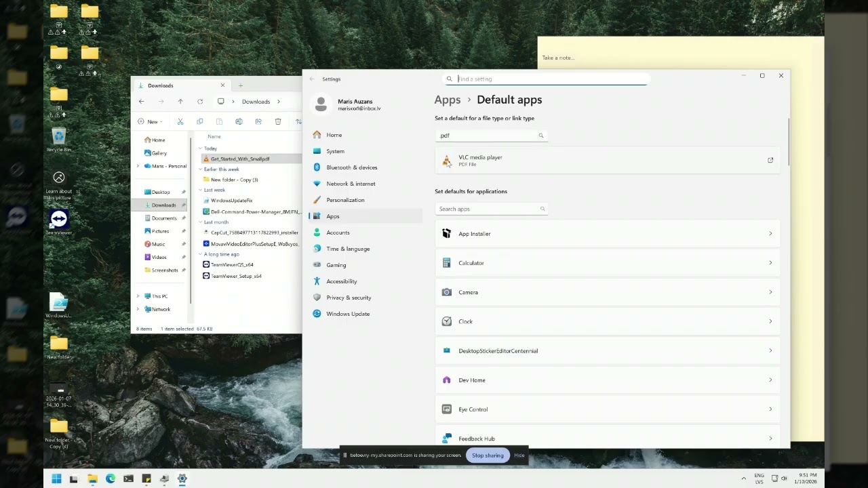
Task: Open Time & language settings
Action: pyautogui.click(x=365, y=249)
